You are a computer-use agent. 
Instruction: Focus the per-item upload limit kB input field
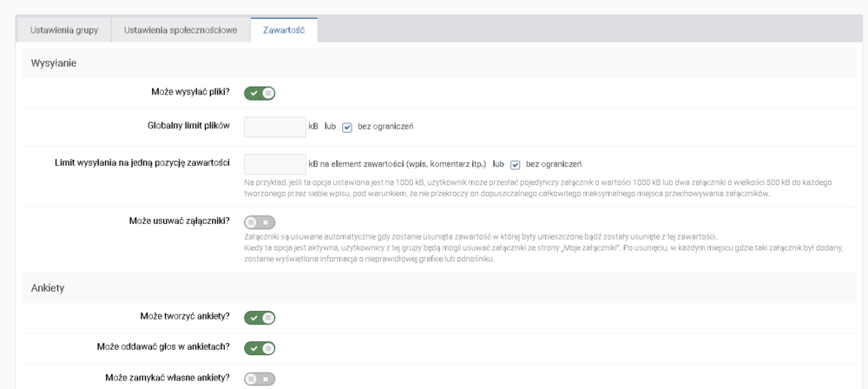275,164
